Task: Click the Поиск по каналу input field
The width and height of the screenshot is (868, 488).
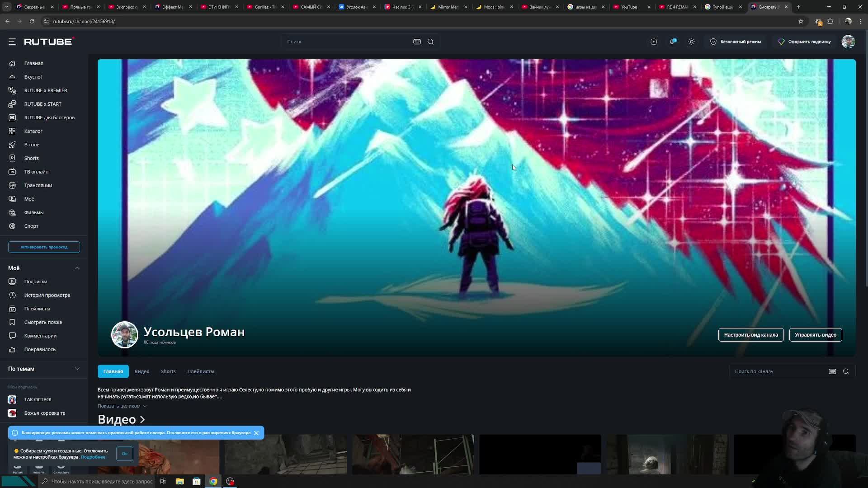Action: click(x=778, y=371)
